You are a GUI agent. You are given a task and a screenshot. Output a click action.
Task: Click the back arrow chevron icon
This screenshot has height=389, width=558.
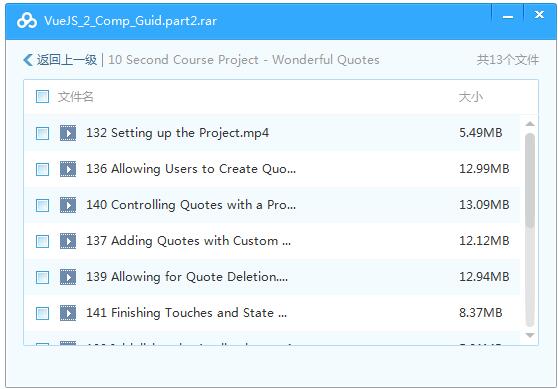[x=28, y=60]
